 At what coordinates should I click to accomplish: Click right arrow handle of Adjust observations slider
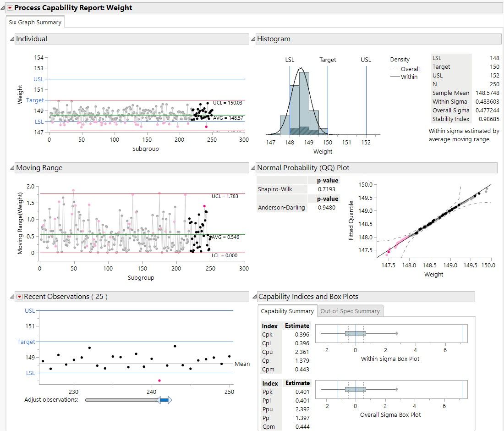(x=170, y=400)
